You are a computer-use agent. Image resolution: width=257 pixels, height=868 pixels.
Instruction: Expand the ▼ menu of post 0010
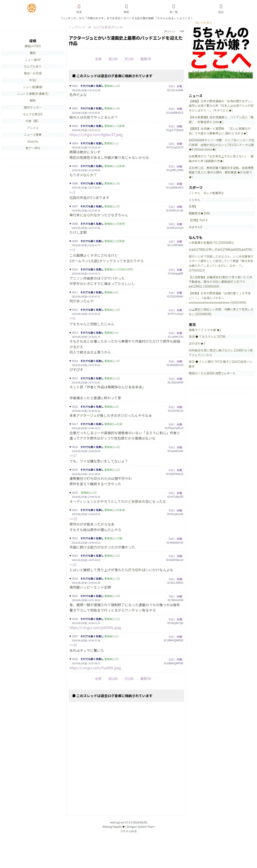(70, 270)
